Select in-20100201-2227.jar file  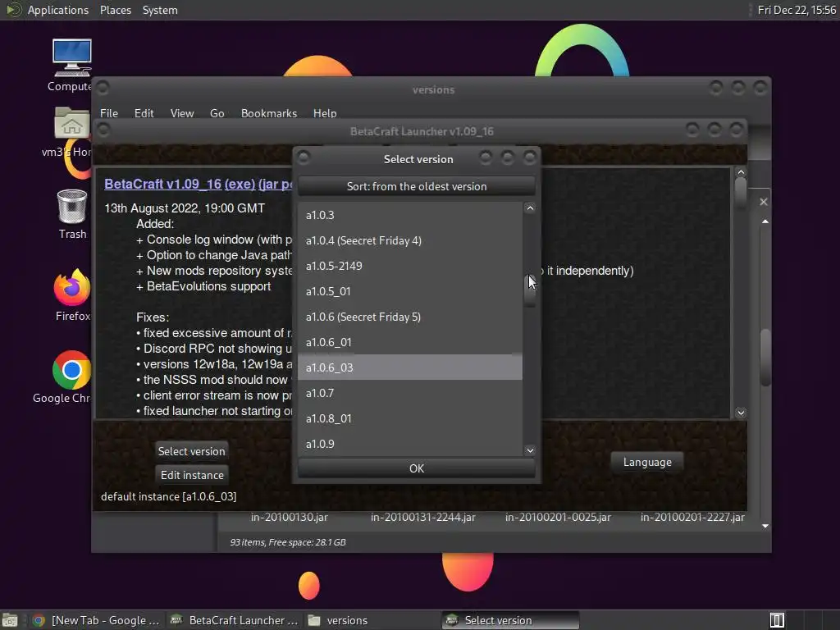tap(692, 517)
